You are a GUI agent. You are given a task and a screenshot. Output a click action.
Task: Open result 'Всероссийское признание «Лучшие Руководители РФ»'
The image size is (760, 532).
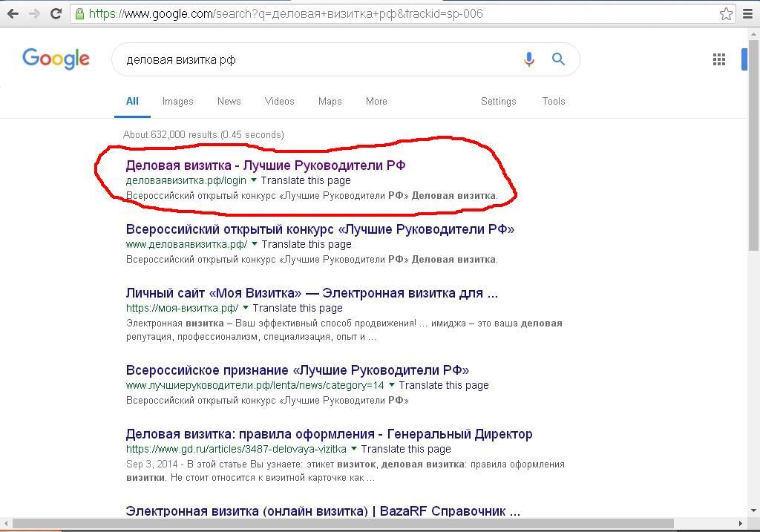pos(298,370)
